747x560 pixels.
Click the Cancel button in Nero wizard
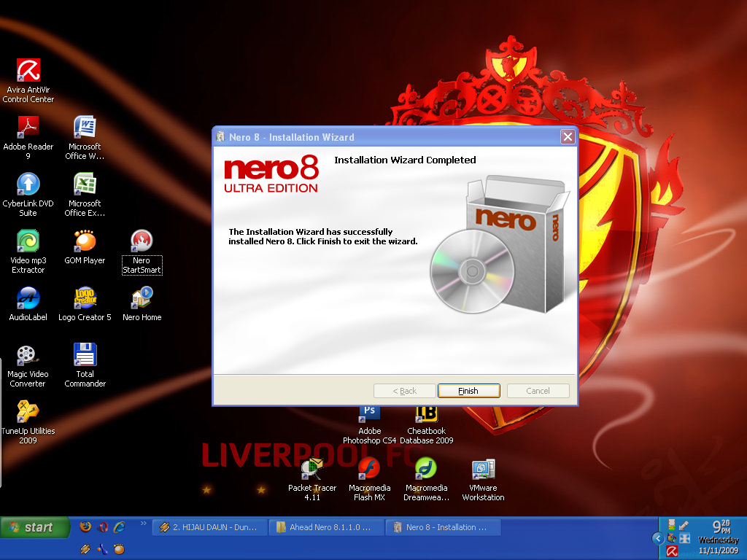pyautogui.click(x=538, y=391)
